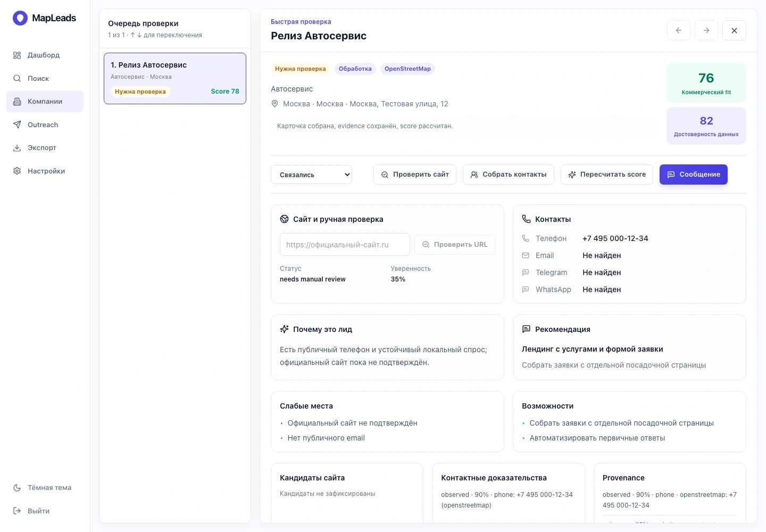766x532 pixels.
Task: Click phone number +7 495 000-12-34 in Контакты
Action: coord(615,238)
